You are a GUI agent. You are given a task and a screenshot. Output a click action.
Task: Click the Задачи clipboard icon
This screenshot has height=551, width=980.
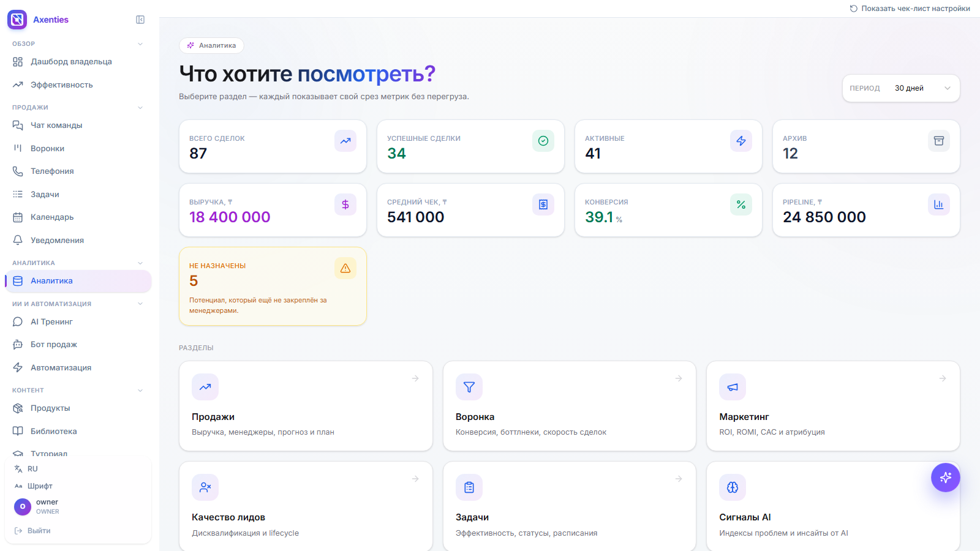pyautogui.click(x=469, y=487)
